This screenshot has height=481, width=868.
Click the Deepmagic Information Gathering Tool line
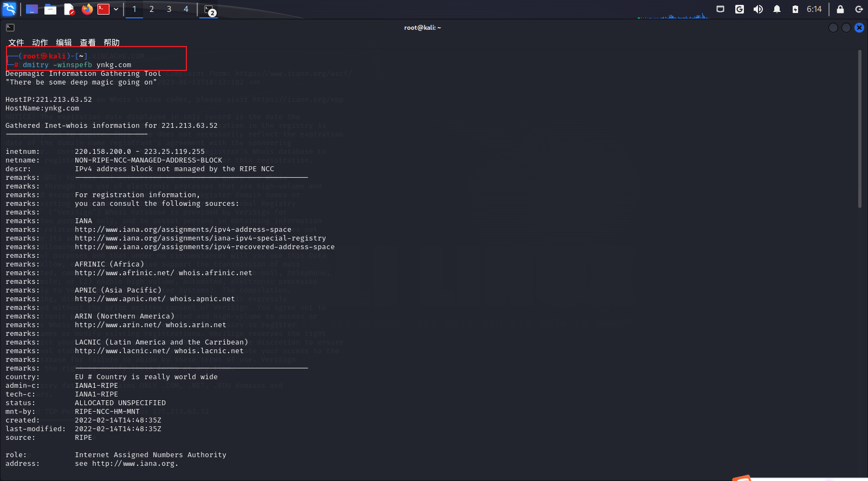83,74
